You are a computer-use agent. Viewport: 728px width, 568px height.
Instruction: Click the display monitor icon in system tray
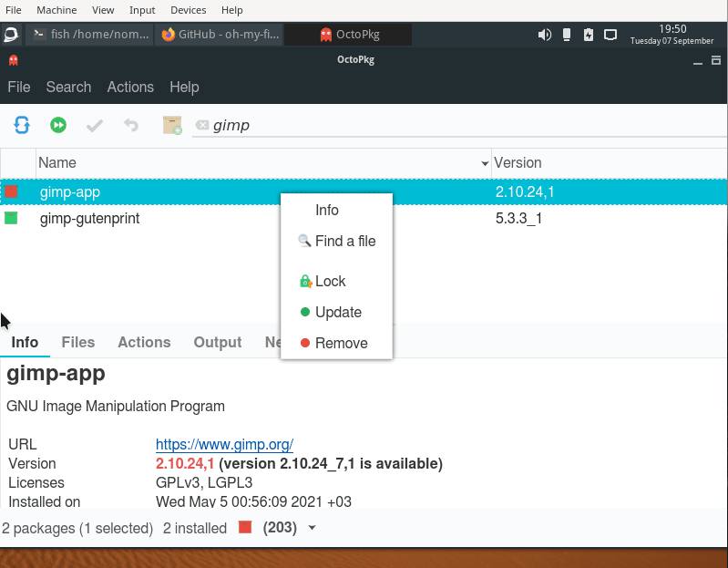(610, 35)
